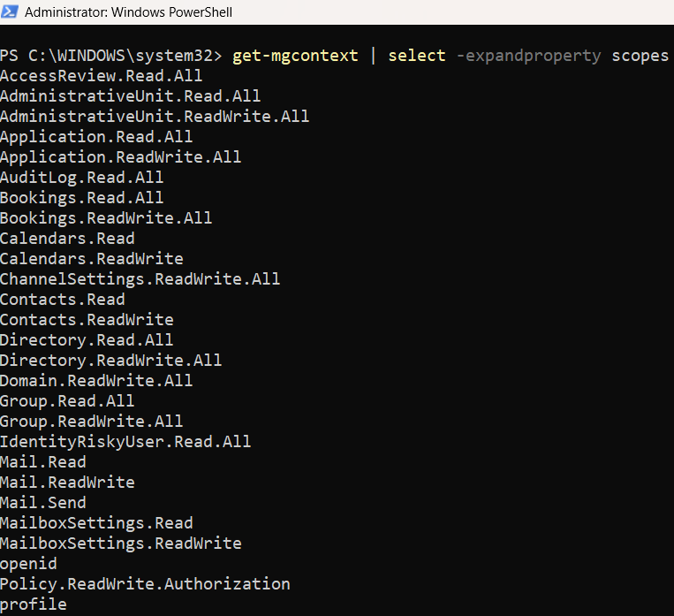Click the AccessReview.Read.All output line
Screen dimensions: 674x616
click(101, 76)
